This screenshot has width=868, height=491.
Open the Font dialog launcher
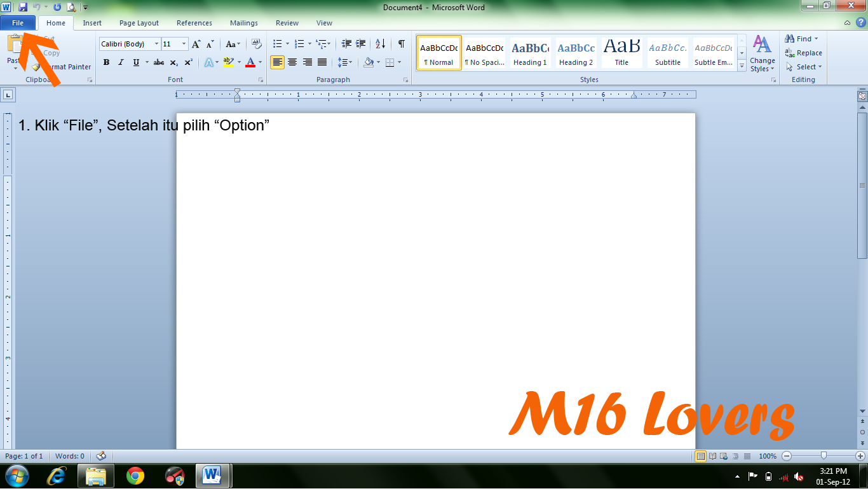click(261, 80)
